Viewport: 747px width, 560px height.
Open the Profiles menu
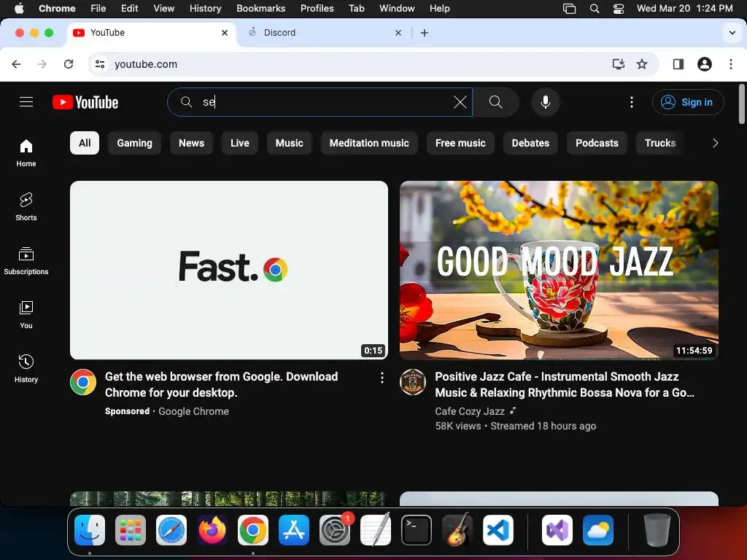click(317, 8)
